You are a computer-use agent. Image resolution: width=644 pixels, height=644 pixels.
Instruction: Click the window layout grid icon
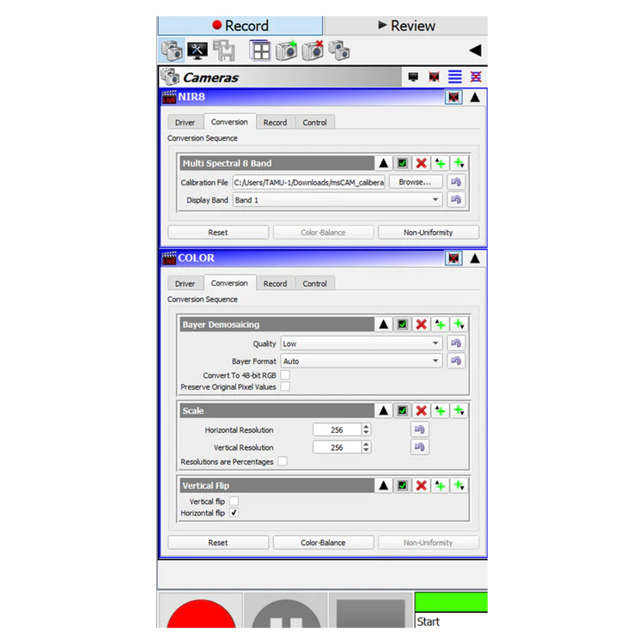[260, 51]
